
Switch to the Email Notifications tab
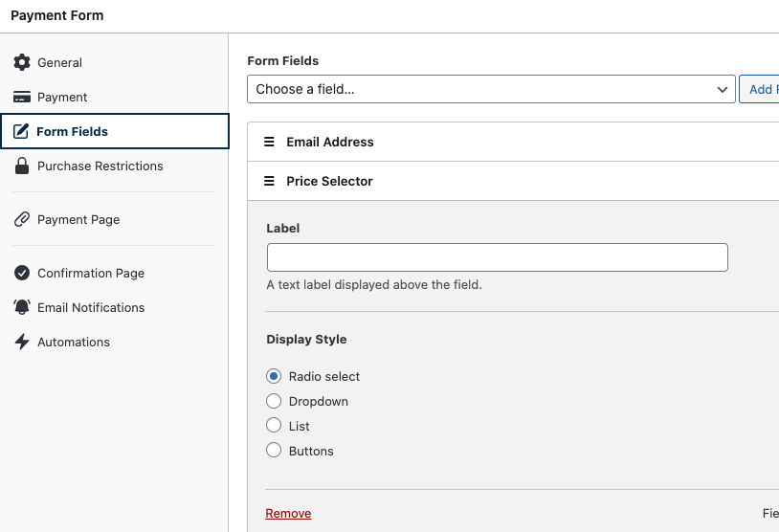pyautogui.click(x=91, y=307)
